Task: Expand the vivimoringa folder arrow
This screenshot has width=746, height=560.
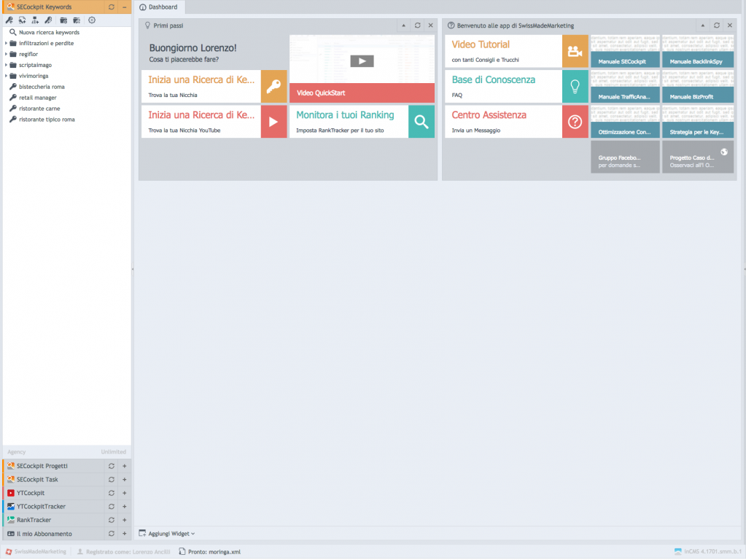Action: (x=6, y=76)
